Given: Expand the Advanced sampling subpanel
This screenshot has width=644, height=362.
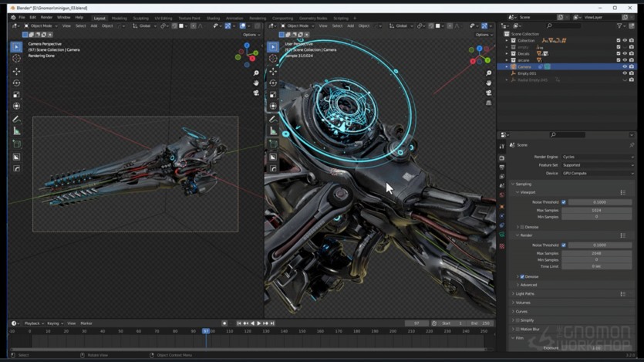Looking at the screenshot, I should pyautogui.click(x=527, y=285).
